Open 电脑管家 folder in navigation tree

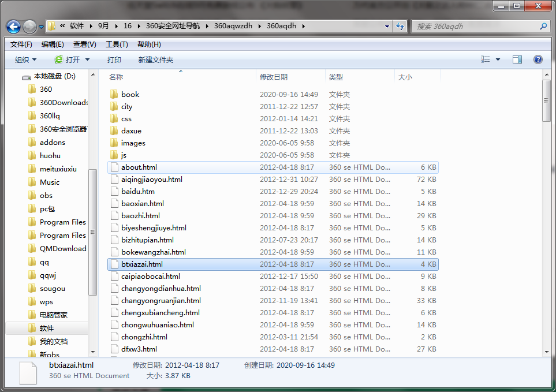[54, 315]
